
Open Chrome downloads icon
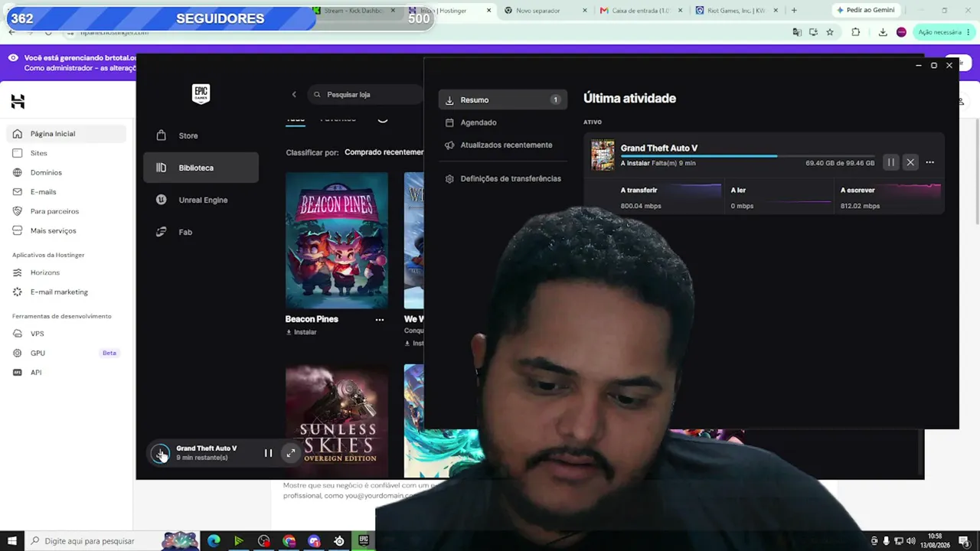click(x=883, y=32)
